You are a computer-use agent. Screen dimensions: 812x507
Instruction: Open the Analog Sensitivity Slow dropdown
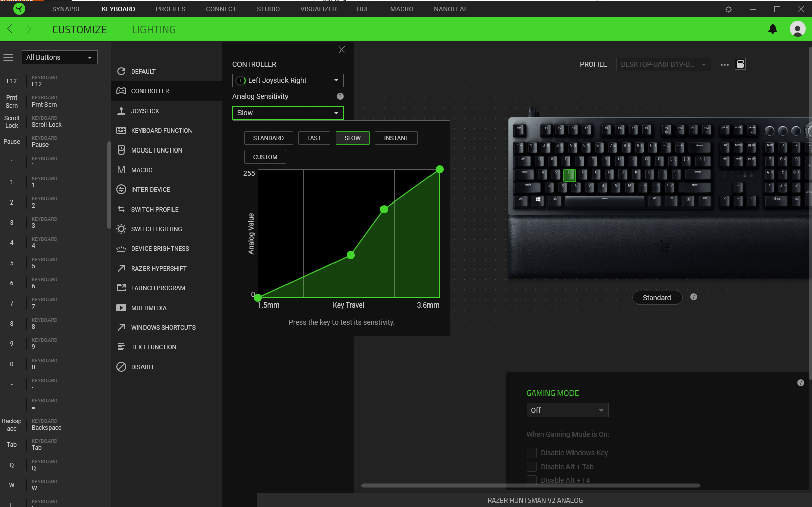288,113
